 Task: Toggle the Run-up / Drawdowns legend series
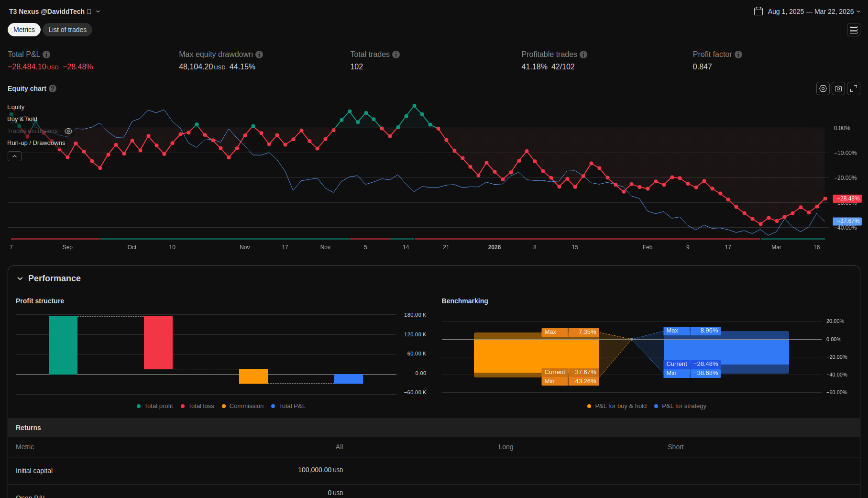36,143
